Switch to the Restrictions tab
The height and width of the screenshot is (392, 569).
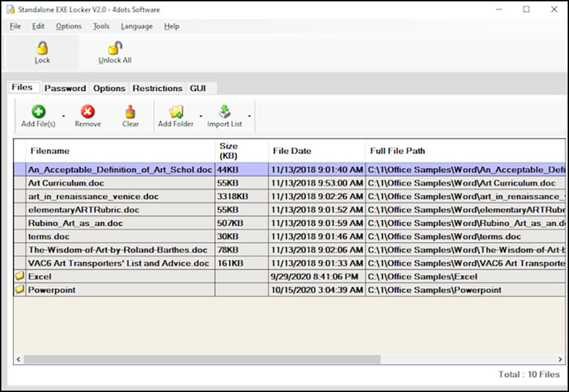[x=157, y=88]
